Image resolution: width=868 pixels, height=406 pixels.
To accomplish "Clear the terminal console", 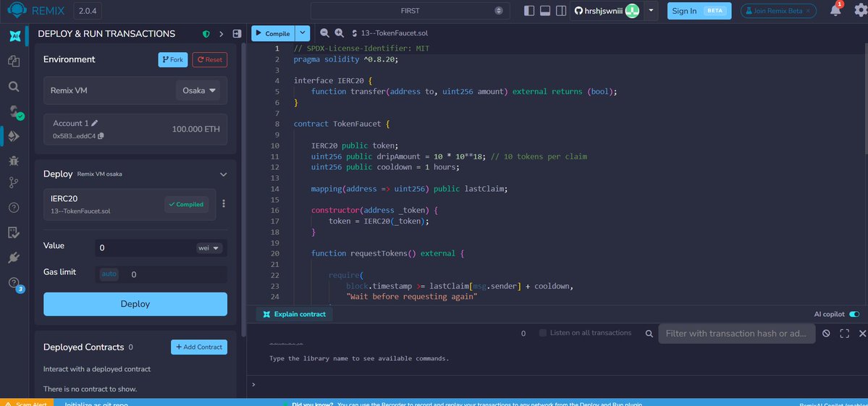I will point(826,334).
